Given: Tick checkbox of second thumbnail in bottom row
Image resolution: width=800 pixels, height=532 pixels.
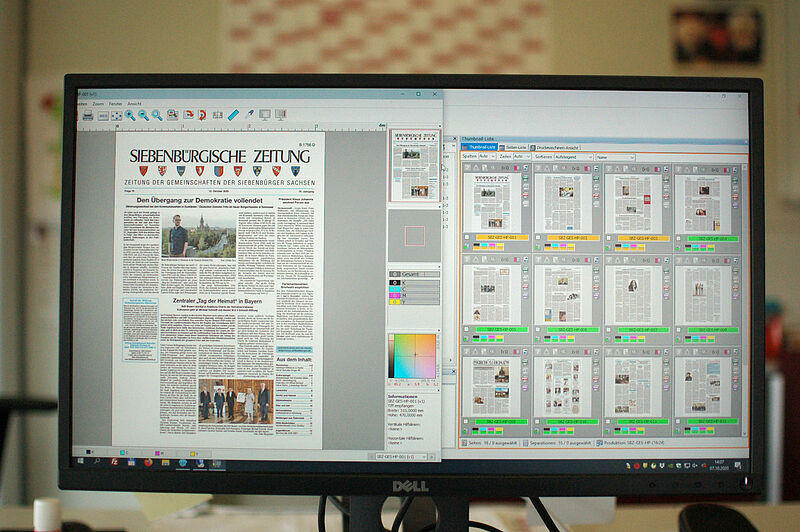Looking at the screenshot, I should click(x=537, y=422).
